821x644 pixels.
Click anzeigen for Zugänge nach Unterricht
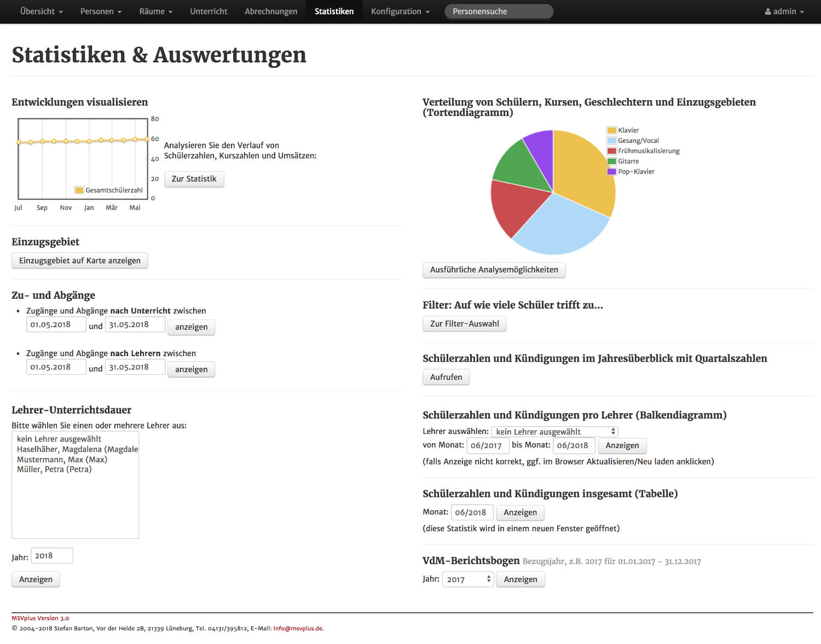(191, 327)
